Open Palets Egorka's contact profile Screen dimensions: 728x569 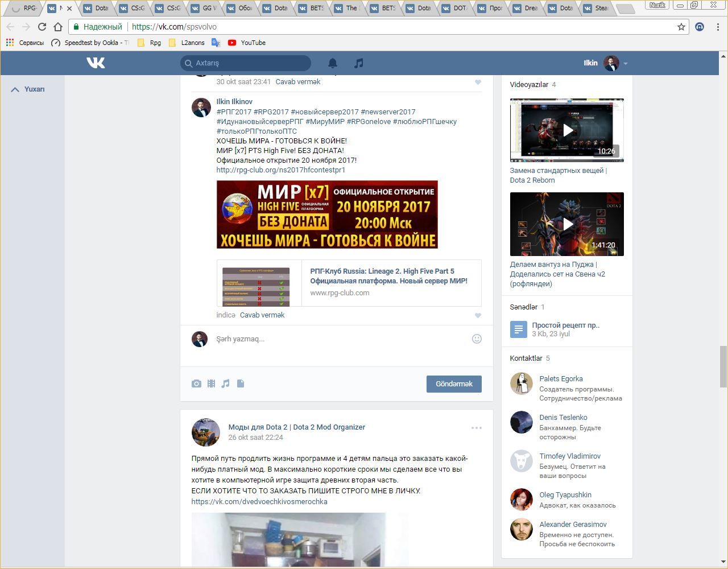(x=561, y=379)
